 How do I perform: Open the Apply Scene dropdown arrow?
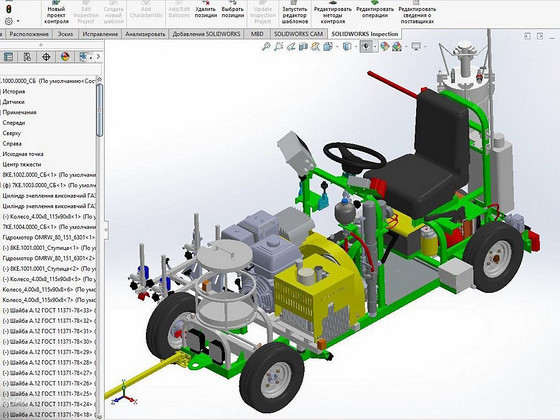pyautogui.click(x=406, y=47)
